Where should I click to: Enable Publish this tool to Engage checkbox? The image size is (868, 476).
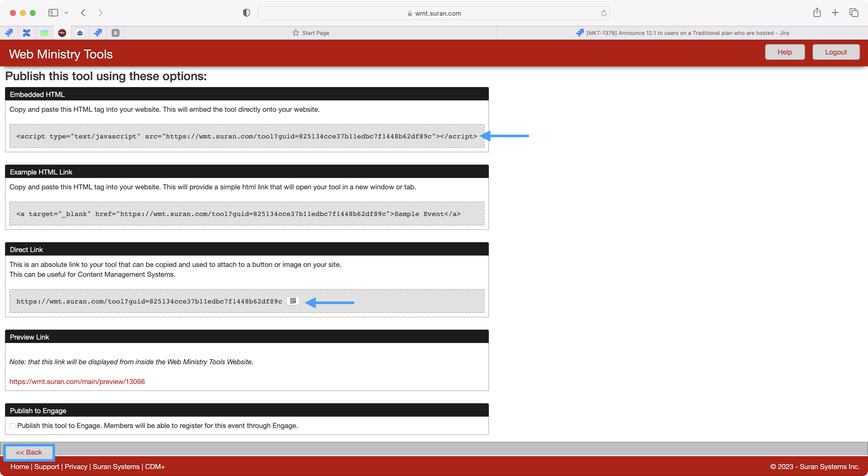pyautogui.click(x=13, y=426)
